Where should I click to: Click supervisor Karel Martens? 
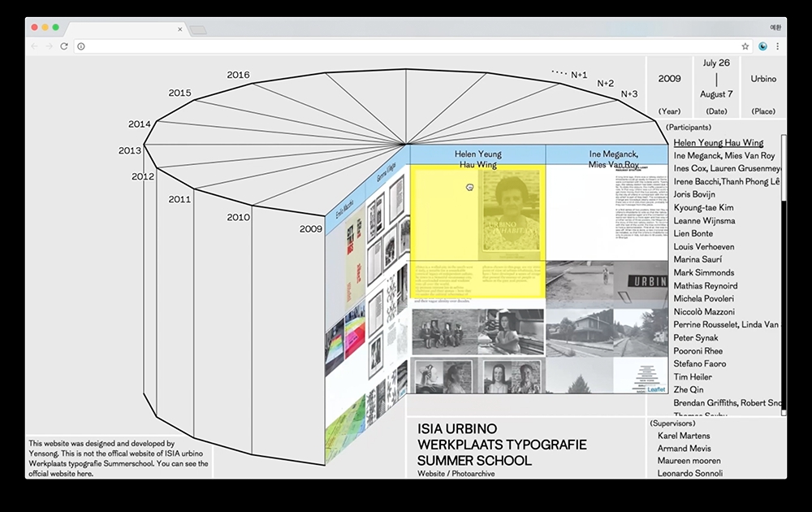pos(684,436)
